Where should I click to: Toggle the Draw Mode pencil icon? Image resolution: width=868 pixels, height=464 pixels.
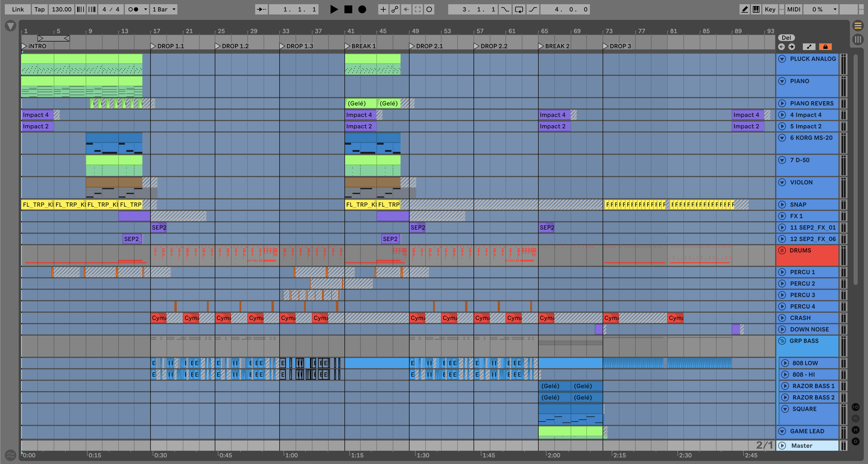click(744, 9)
